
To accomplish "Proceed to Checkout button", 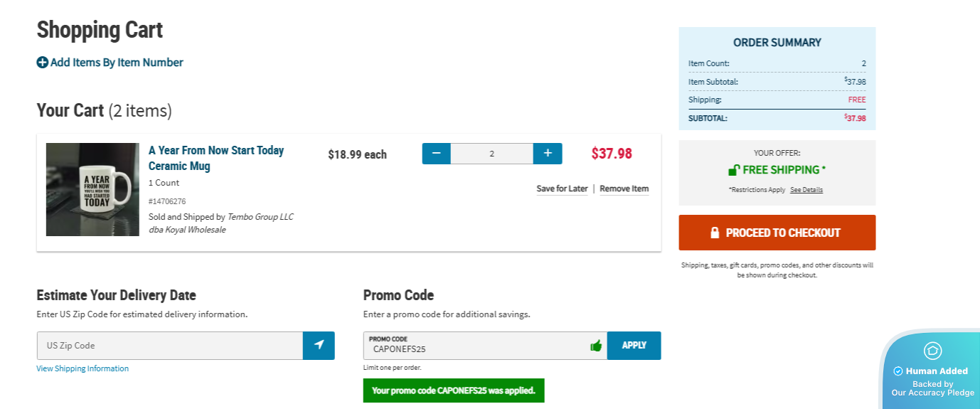I will (777, 233).
